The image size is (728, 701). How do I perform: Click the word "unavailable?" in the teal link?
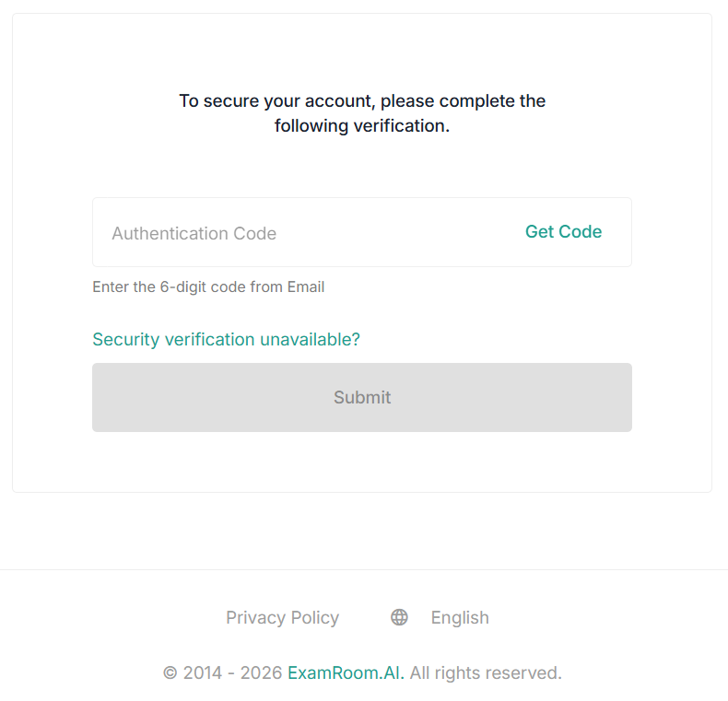click(x=310, y=339)
